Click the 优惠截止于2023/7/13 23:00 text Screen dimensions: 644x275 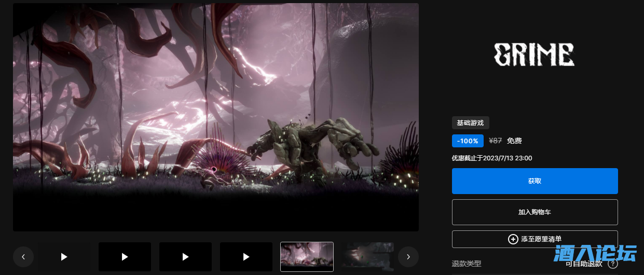[x=492, y=158]
